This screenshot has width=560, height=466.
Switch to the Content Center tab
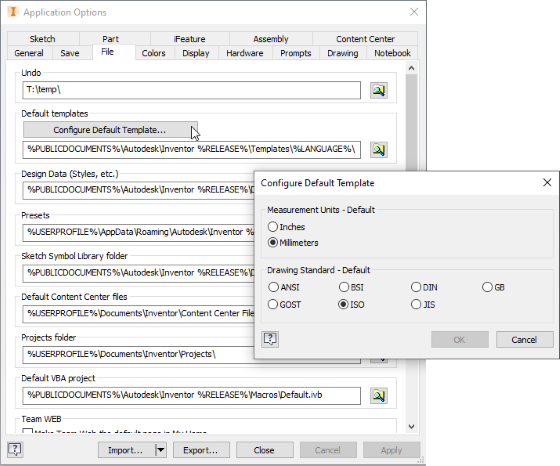[365, 39]
